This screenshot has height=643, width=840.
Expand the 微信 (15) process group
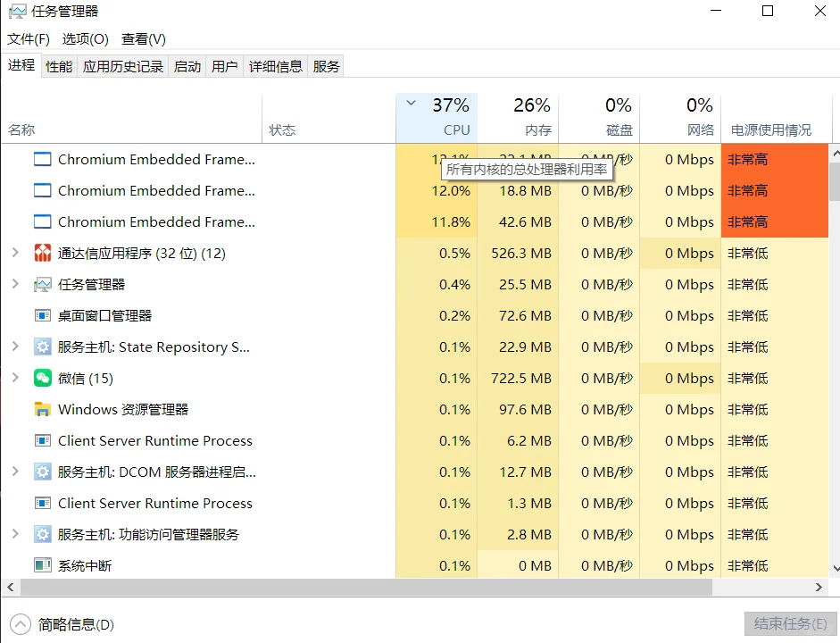[x=16, y=378]
